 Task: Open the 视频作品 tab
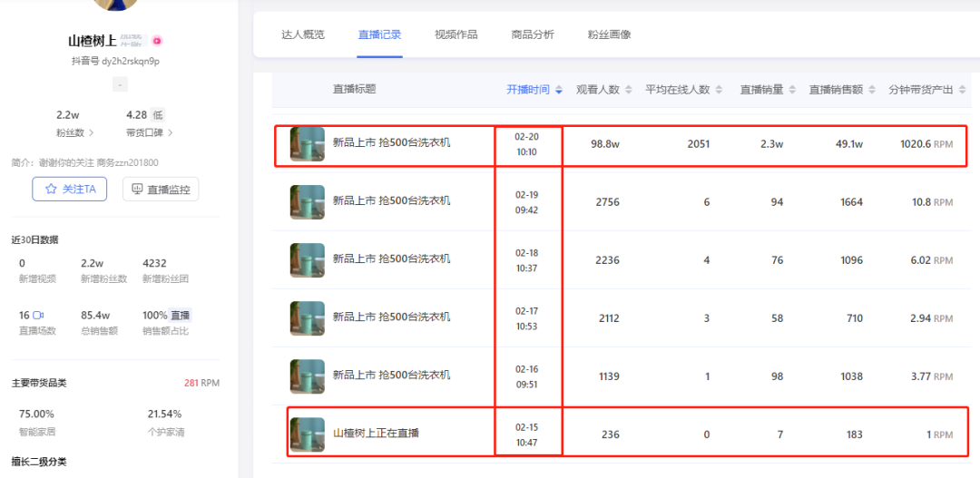[456, 34]
